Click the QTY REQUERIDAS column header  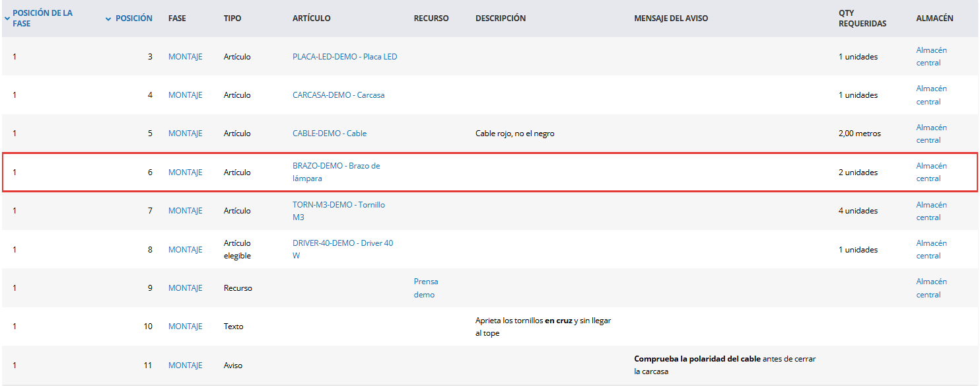pos(862,19)
